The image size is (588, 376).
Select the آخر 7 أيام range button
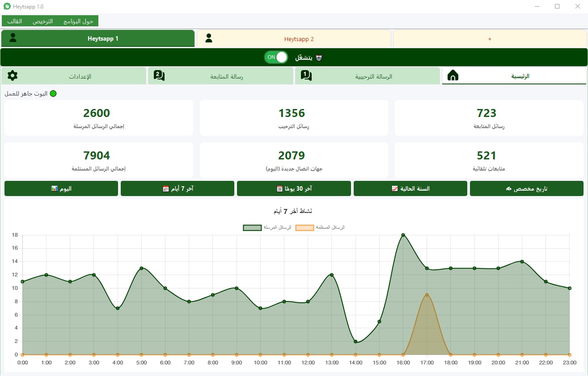coord(178,188)
